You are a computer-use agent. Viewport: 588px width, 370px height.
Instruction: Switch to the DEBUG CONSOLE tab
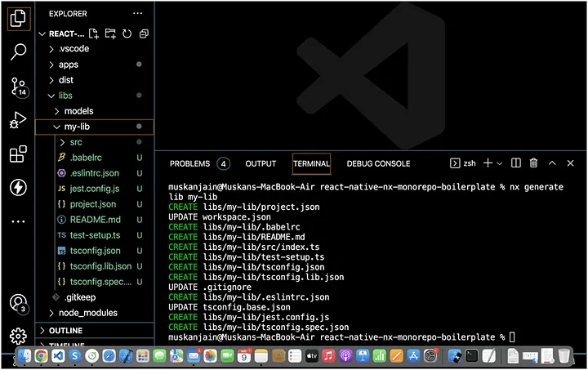pyautogui.click(x=378, y=164)
